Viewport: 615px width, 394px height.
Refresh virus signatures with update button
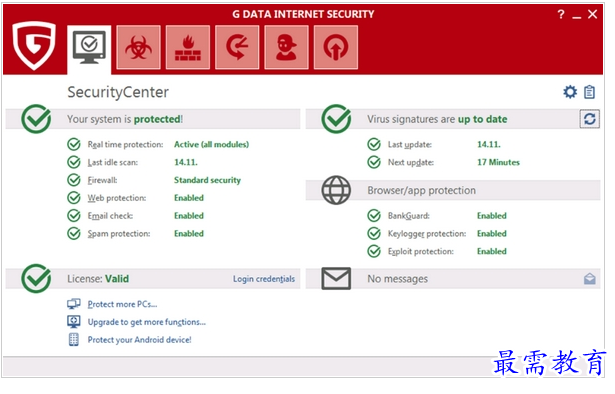pyautogui.click(x=590, y=119)
